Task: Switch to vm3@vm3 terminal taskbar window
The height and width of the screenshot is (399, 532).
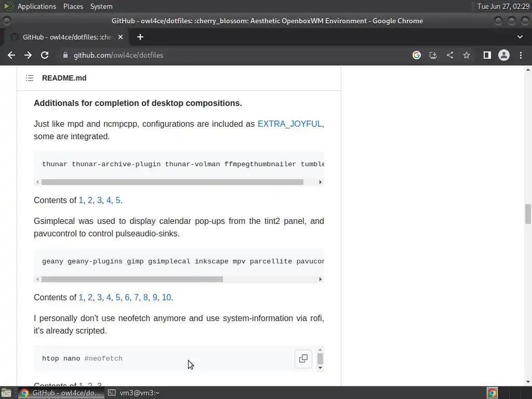Action: [134, 393]
